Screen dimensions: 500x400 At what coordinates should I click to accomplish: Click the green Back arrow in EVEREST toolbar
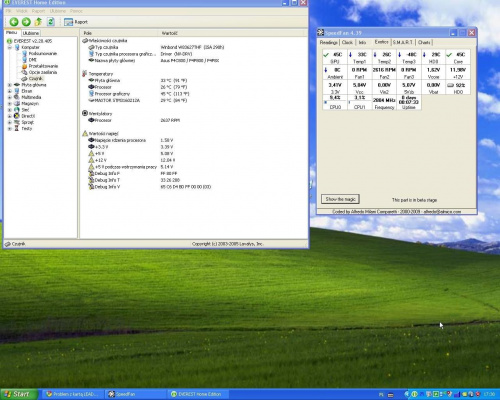point(14,22)
